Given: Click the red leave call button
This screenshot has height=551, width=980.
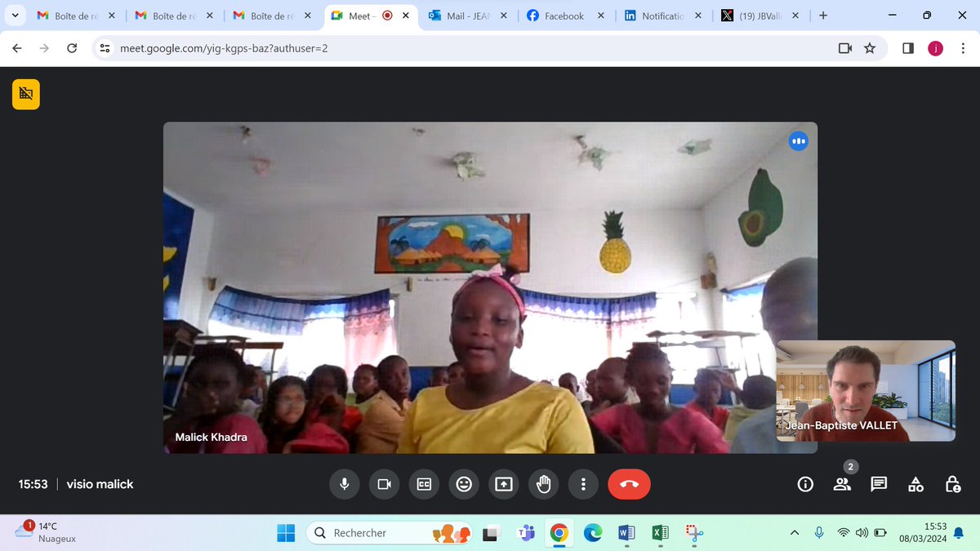Looking at the screenshot, I should (629, 484).
